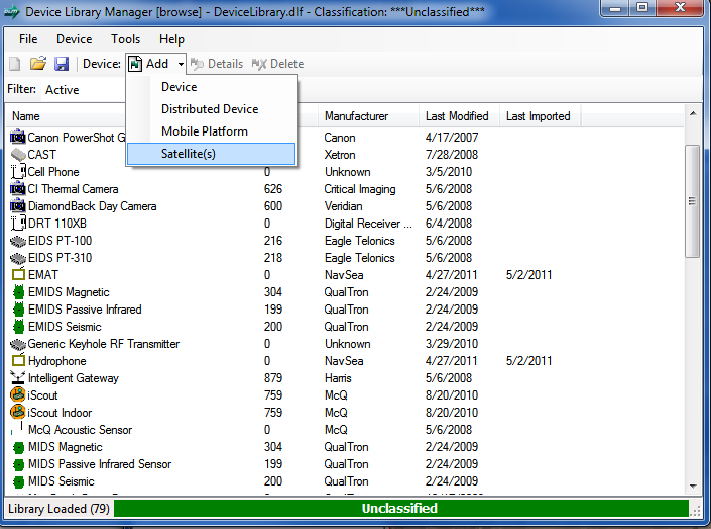Screen dimensions: 711x529
Task: Click the CI Thermal Camera icon
Action: 18,189
